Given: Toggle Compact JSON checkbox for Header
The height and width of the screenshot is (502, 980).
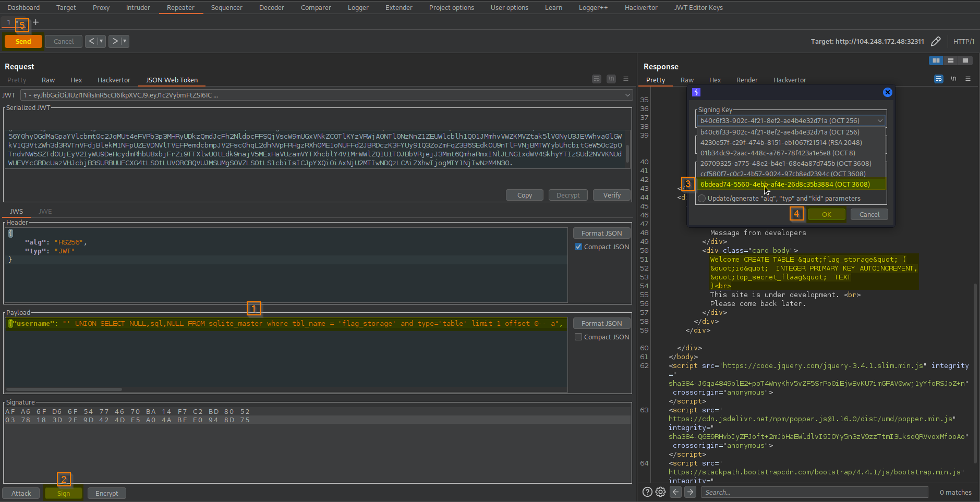Looking at the screenshot, I should click(578, 247).
